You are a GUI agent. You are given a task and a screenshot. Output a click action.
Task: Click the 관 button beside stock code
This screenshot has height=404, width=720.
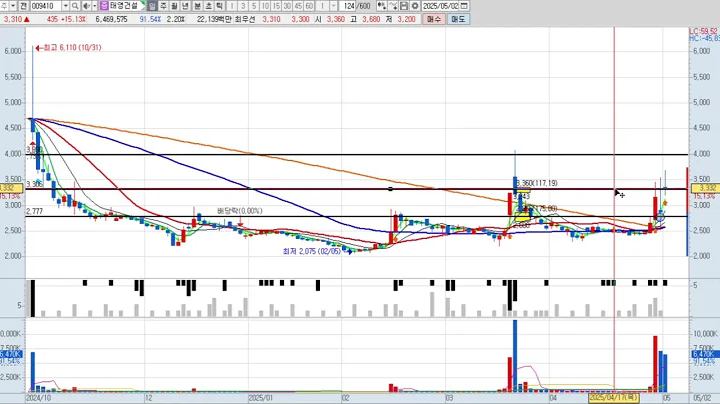[22, 6]
